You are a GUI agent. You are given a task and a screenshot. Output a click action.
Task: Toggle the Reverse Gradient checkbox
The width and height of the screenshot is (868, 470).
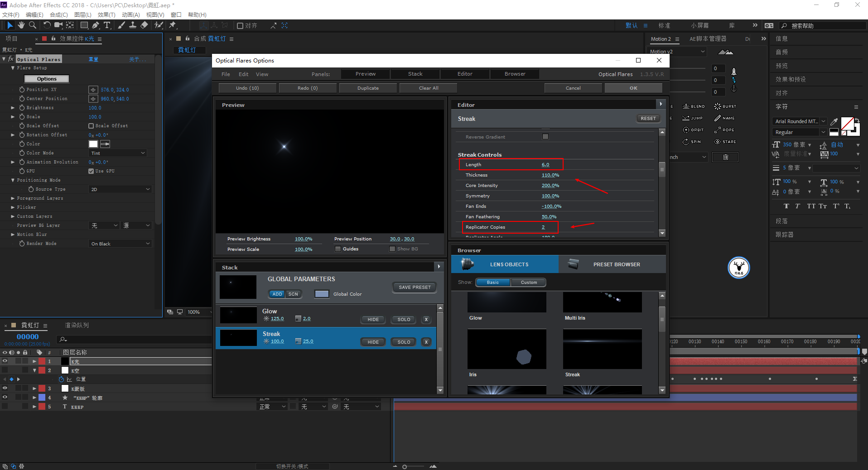(545, 137)
